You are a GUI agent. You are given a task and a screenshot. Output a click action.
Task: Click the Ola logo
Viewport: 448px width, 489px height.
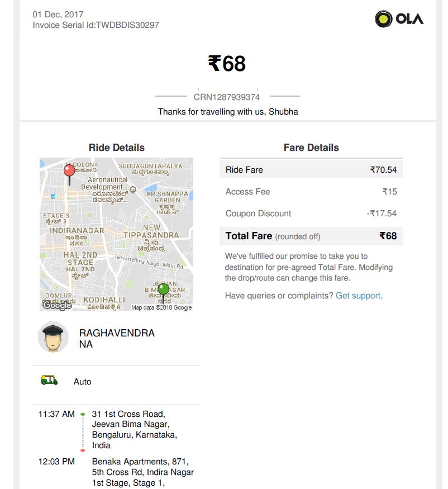coord(399,19)
